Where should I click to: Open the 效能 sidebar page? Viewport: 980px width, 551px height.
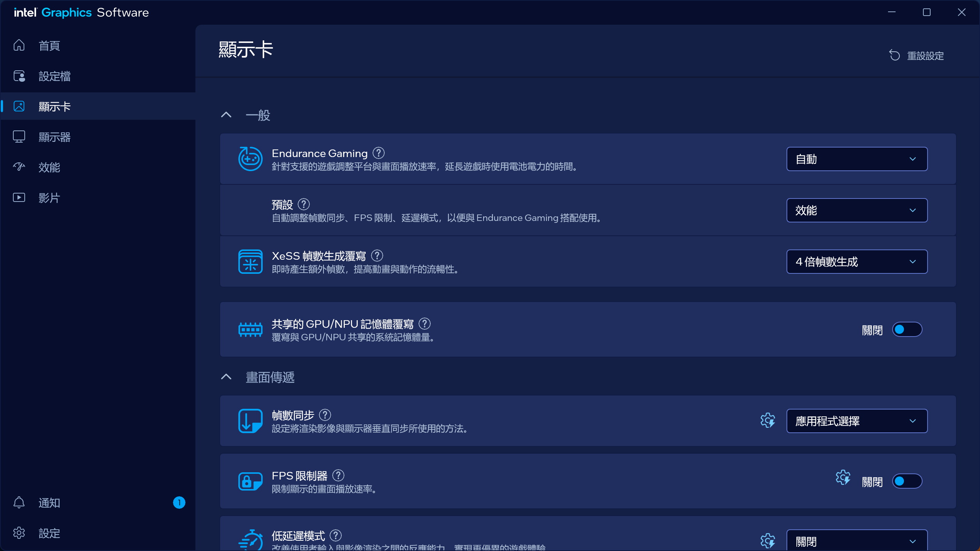[49, 167]
